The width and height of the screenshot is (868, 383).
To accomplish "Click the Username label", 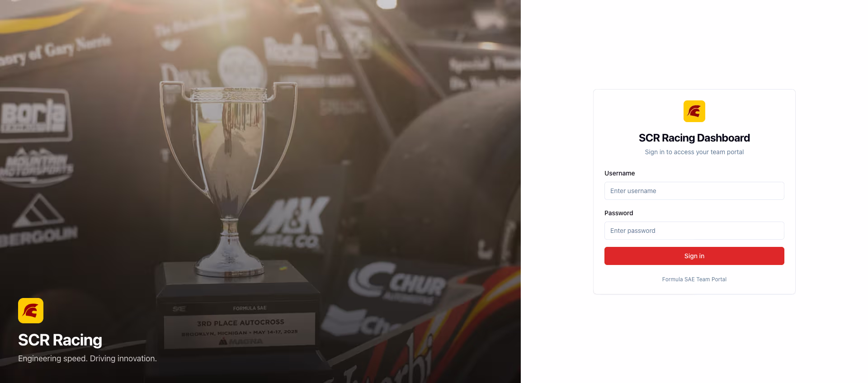I will pyautogui.click(x=619, y=173).
